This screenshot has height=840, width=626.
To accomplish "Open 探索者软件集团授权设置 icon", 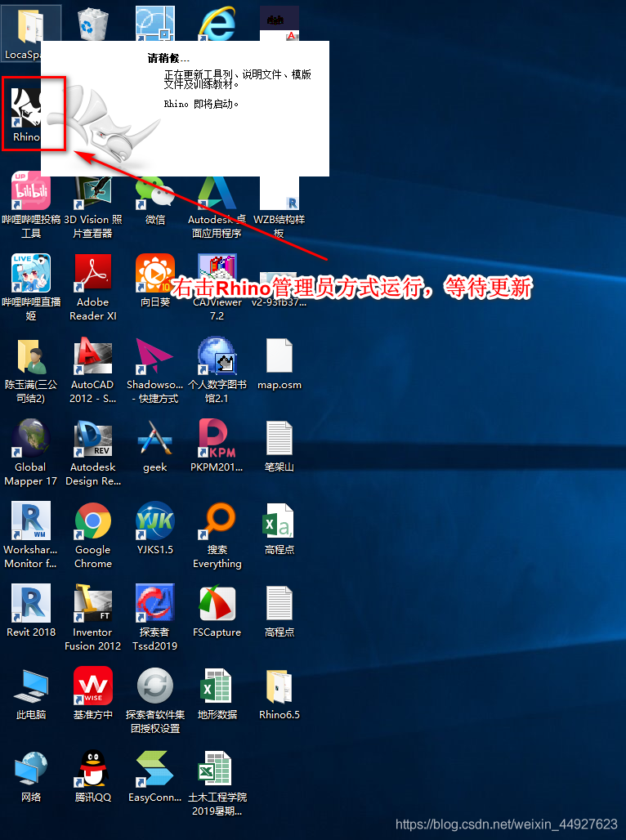I will [155, 699].
